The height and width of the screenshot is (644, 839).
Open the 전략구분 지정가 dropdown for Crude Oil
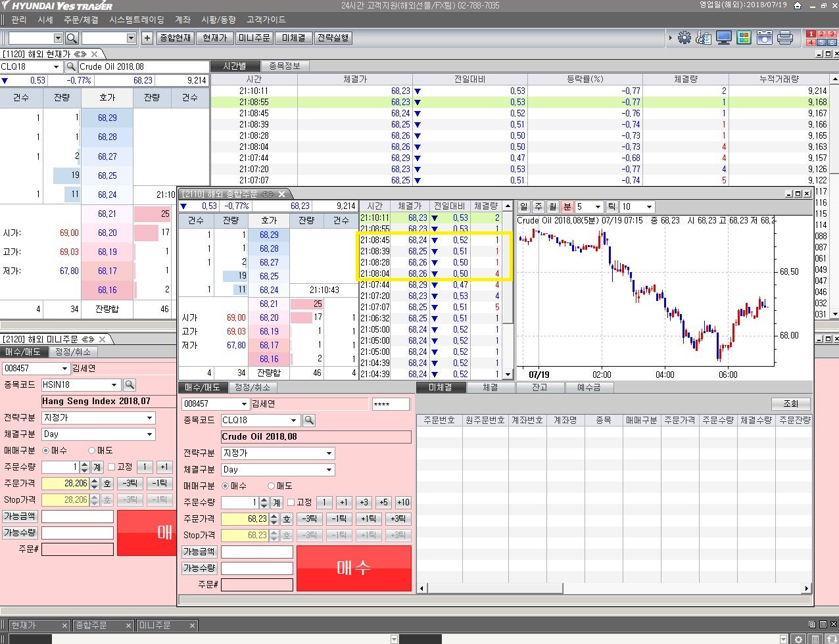click(329, 453)
